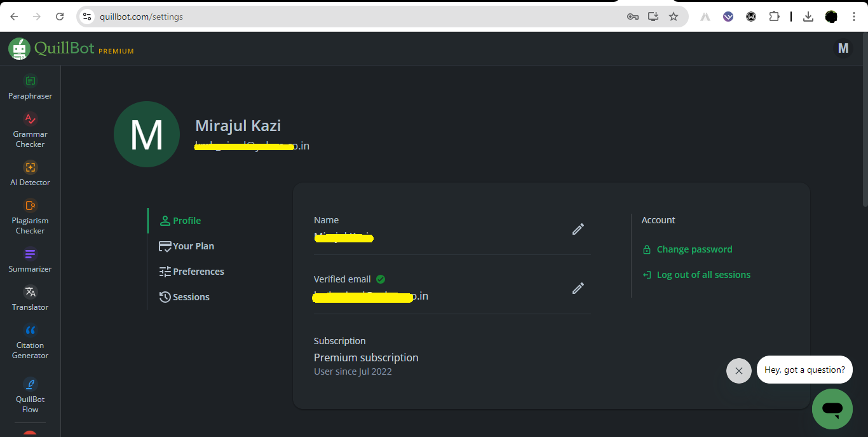868x437 pixels.
Task: Click the pencil icon to edit Verified email
Action: tap(578, 288)
